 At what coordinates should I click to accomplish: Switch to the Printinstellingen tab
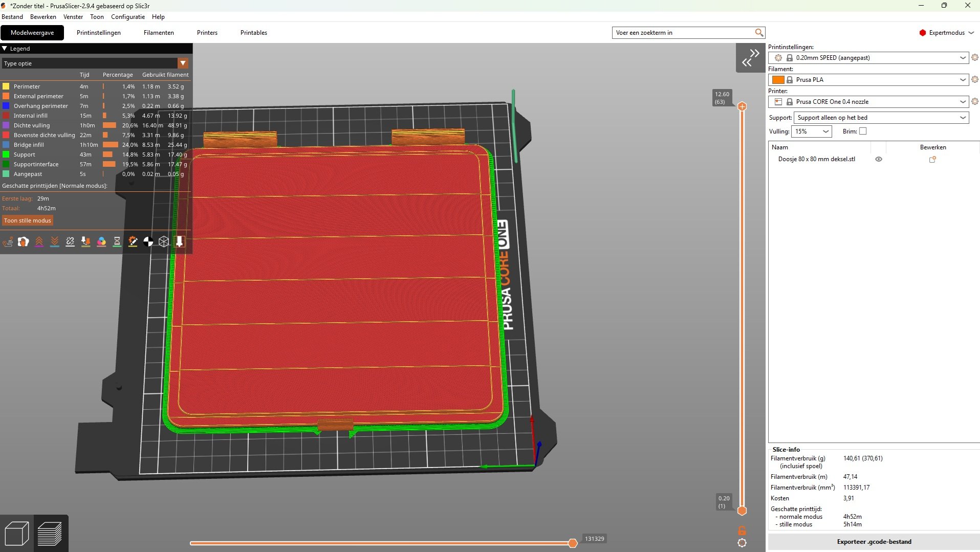(x=99, y=33)
